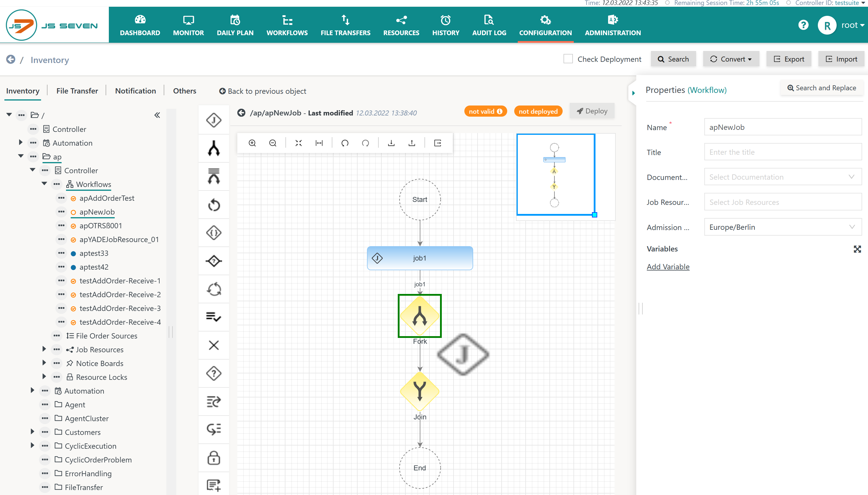This screenshot has height=495, width=868.
Task: Open the aptest33 workflow in the tree
Action: point(94,253)
